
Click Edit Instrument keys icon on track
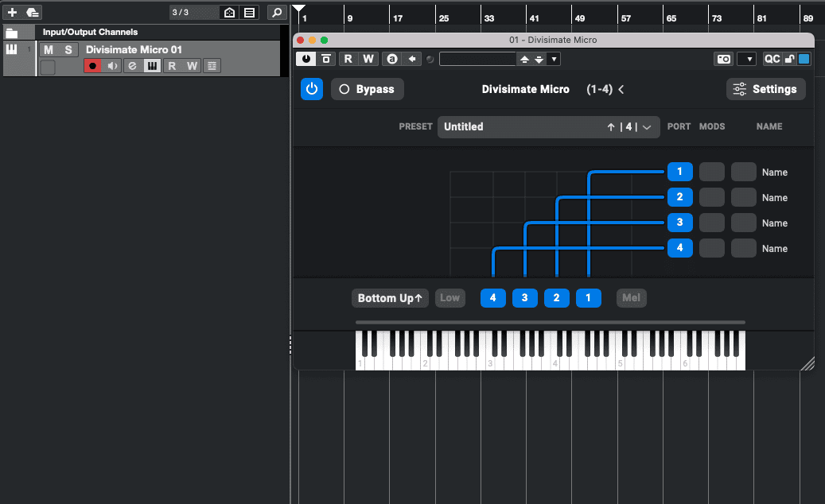click(152, 66)
